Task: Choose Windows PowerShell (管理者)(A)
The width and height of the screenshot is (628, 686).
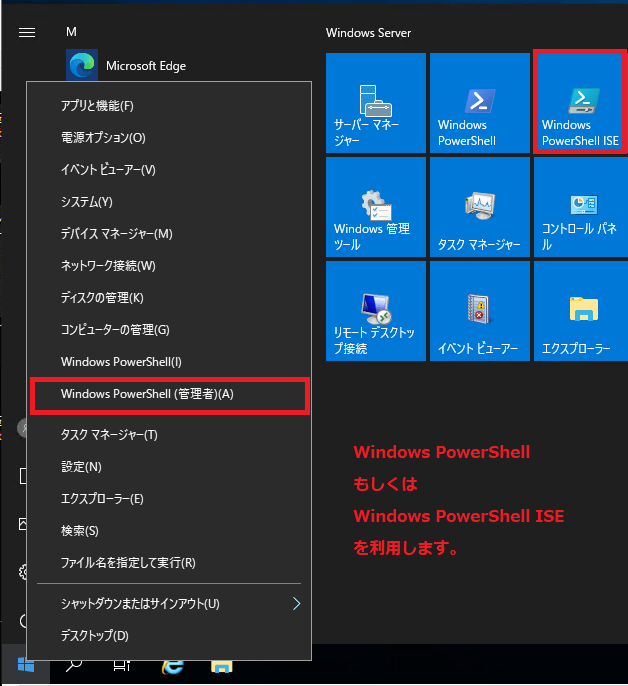Action: (170, 396)
